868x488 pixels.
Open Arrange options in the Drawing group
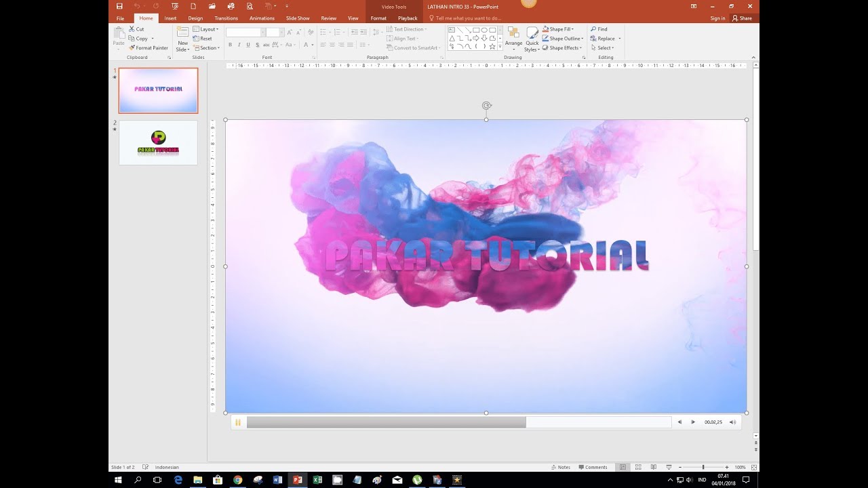[x=513, y=39]
